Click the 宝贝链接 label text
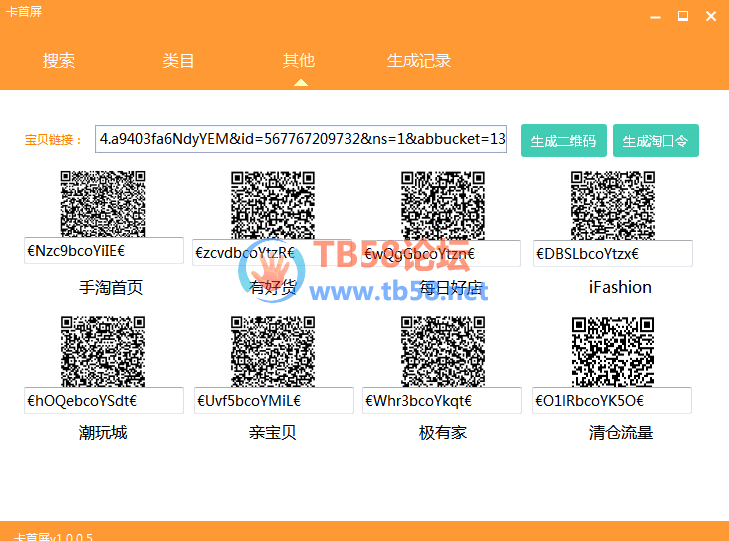The width and height of the screenshot is (729, 541). click(x=53, y=140)
